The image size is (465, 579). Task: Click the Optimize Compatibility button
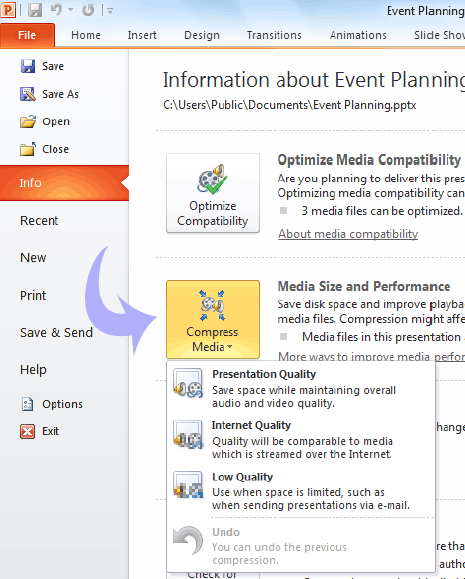213,193
